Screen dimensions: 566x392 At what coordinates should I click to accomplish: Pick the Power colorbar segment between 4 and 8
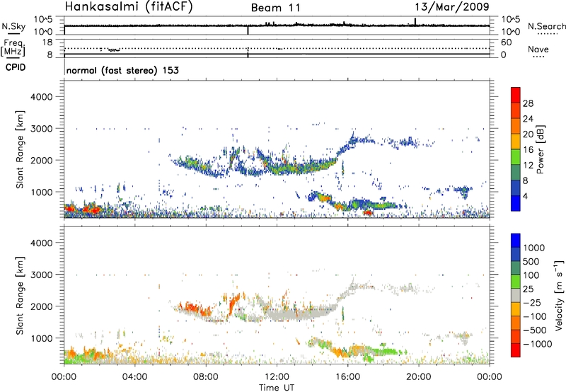516,188
